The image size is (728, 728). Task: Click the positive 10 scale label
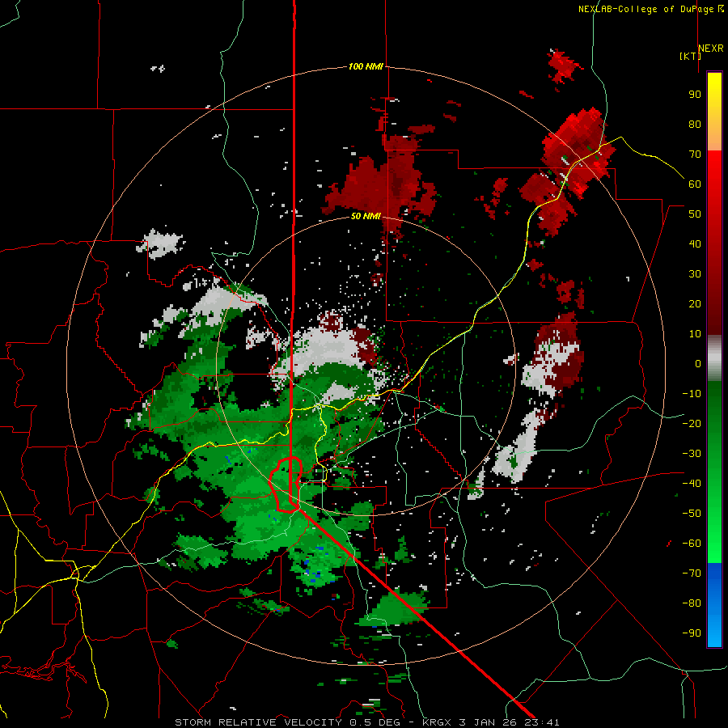(695, 334)
